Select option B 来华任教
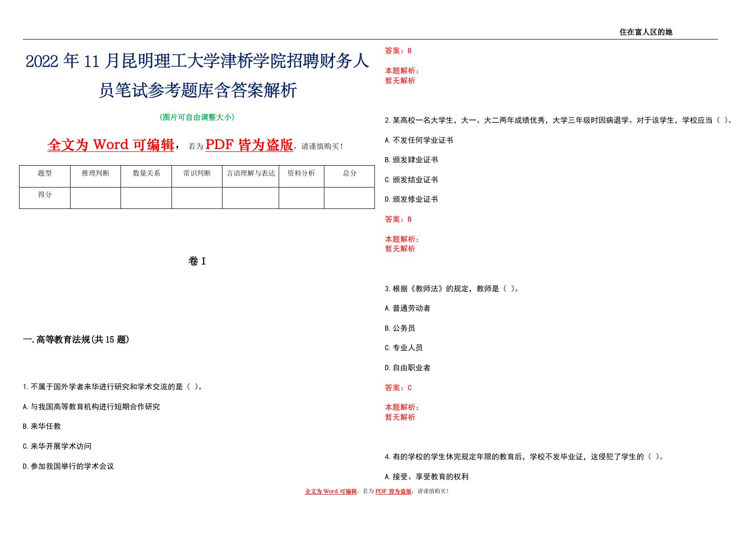Screen dimensions: 756x534 (42, 426)
